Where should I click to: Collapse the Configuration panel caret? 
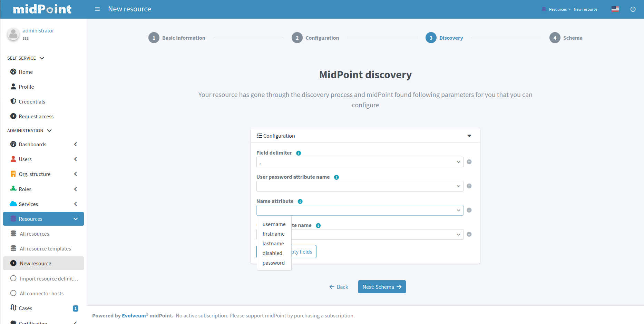coord(469,136)
